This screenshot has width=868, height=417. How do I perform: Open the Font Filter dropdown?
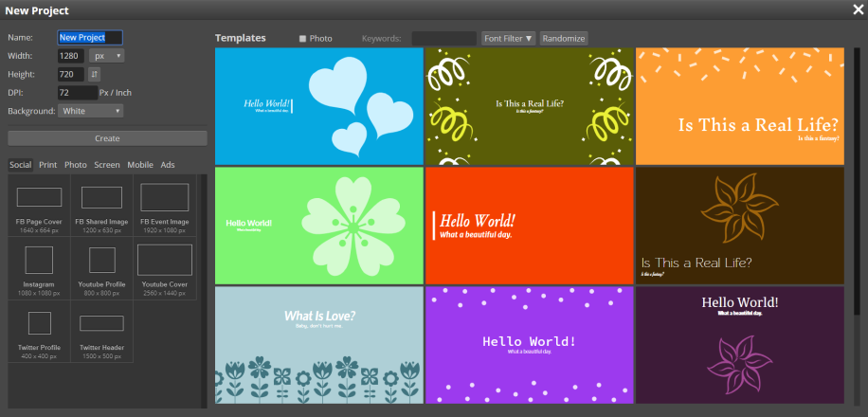[508, 39]
